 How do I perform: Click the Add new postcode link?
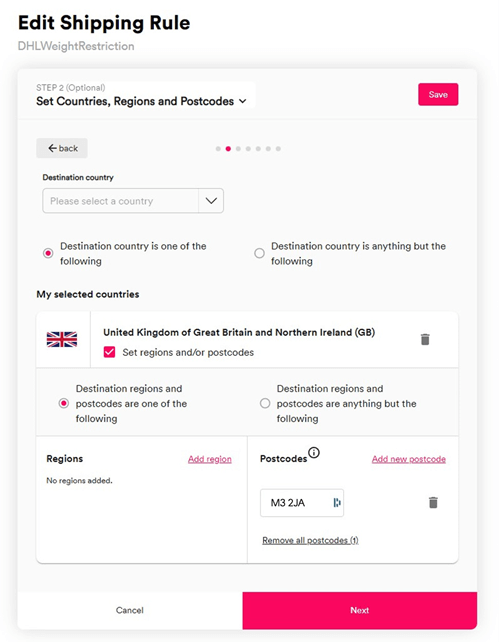click(x=409, y=459)
